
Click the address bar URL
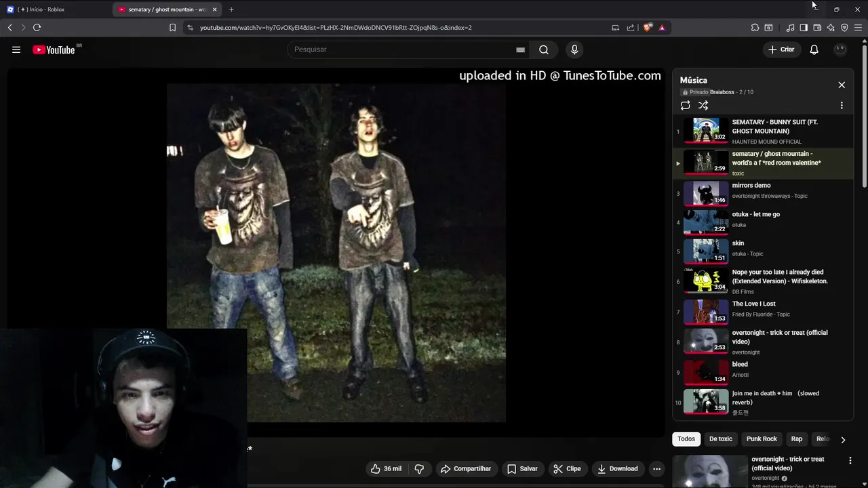click(x=336, y=28)
